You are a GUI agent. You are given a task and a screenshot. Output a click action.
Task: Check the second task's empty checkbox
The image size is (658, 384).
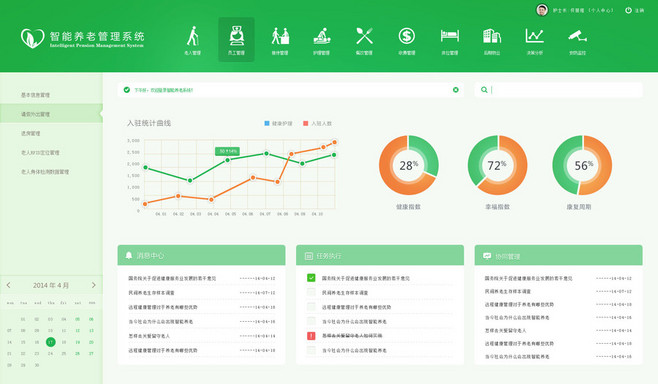click(x=311, y=292)
